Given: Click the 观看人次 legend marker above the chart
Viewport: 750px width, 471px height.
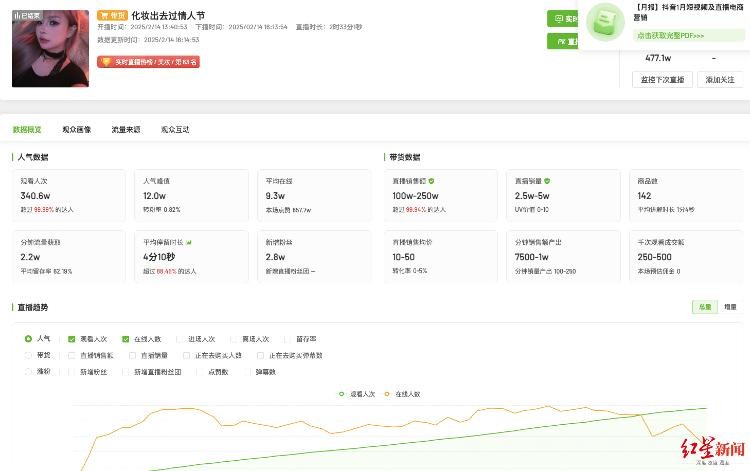Looking at the screenshot, I should point(342,394).
